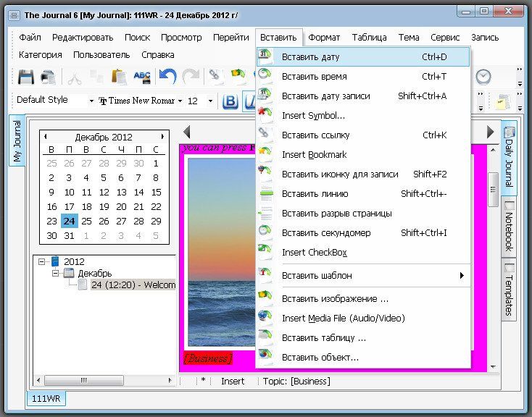Click the Paste clipboard icon

pyautogui.click(x=120, y=77)
